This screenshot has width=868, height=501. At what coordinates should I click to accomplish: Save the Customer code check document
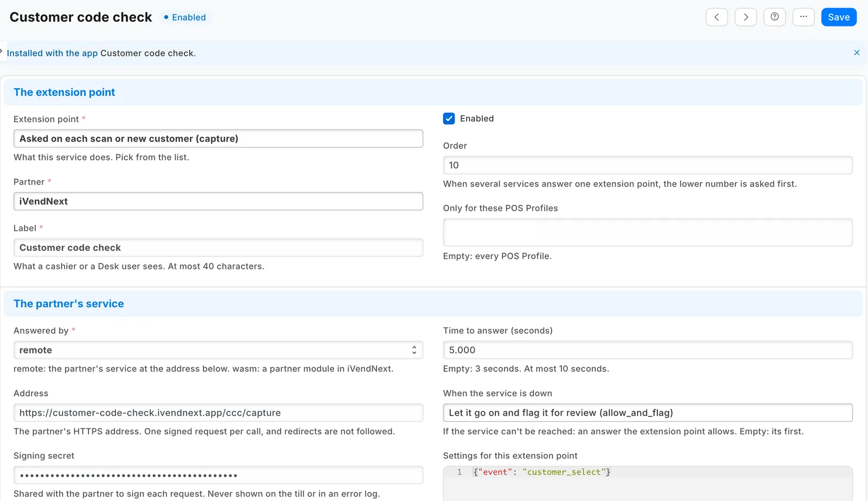click(839, 17)
